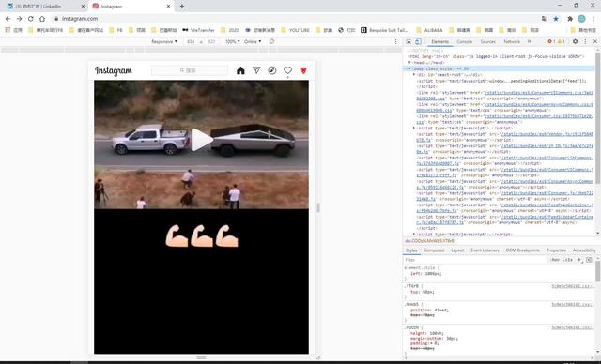Viewport: 601px width, 364px height.
Task: Open device toolbar more options menu
Action: tap(395, 41)
